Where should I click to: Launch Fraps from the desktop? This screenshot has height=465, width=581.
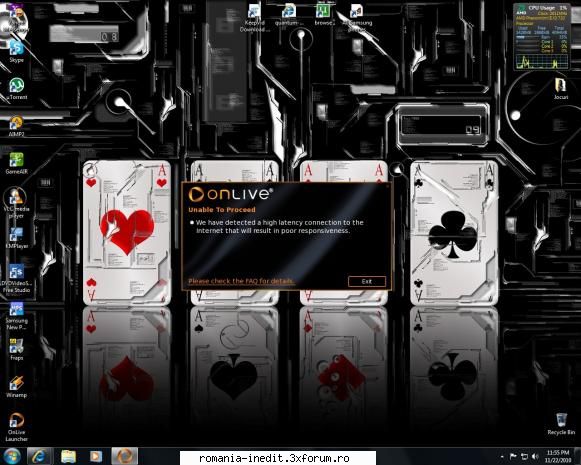[x=16, y=349]
